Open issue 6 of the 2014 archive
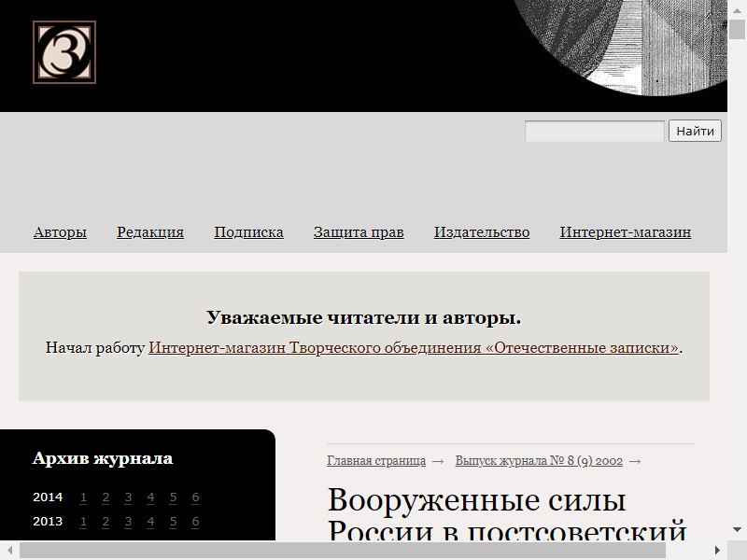 tap(195, 497)
